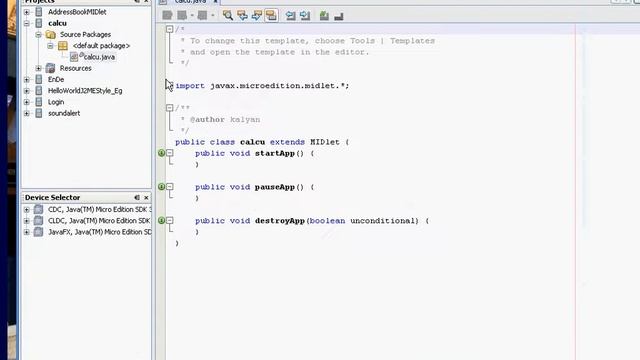The image size is (640, 360).
Task: Click the soundalert project icon
Action: click(x=39, y=113)
